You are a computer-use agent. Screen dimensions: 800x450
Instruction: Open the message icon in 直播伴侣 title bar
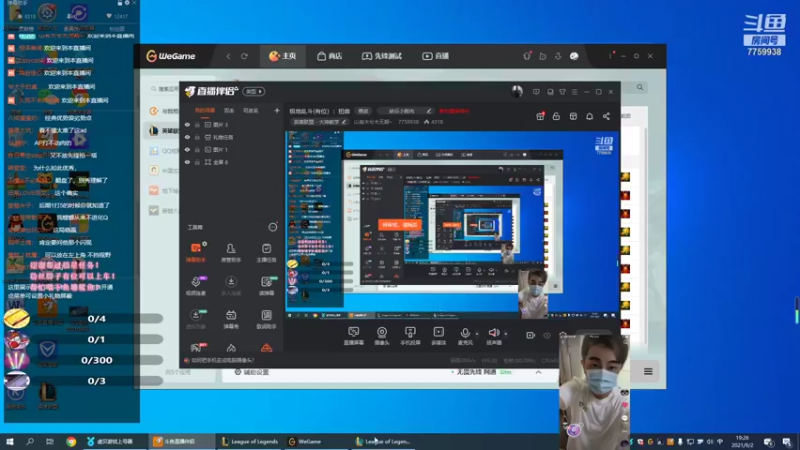[x=536, y=92]
